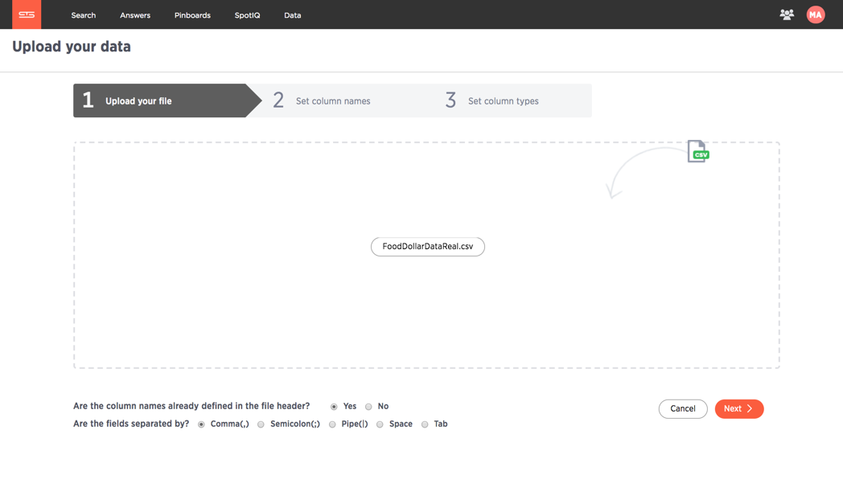Go to the Answers page

(x=135, y=15)
